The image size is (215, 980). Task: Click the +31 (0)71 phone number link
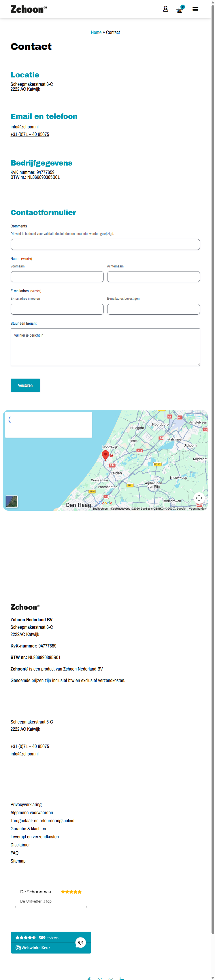pos(30,134)
